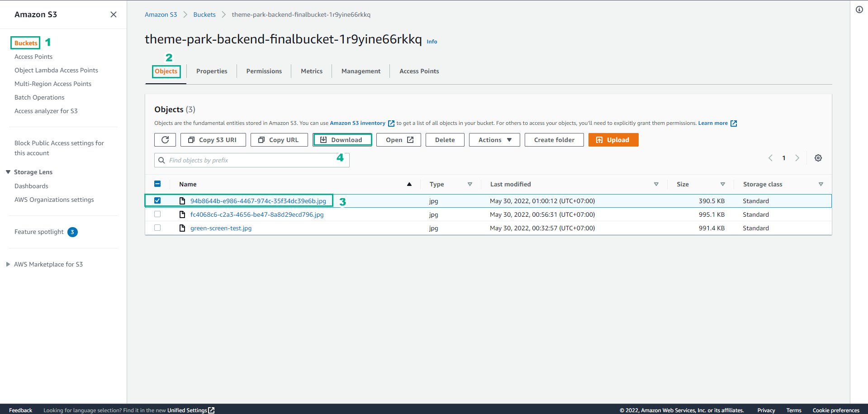Click Info link beside bucket name

[432, 42]
